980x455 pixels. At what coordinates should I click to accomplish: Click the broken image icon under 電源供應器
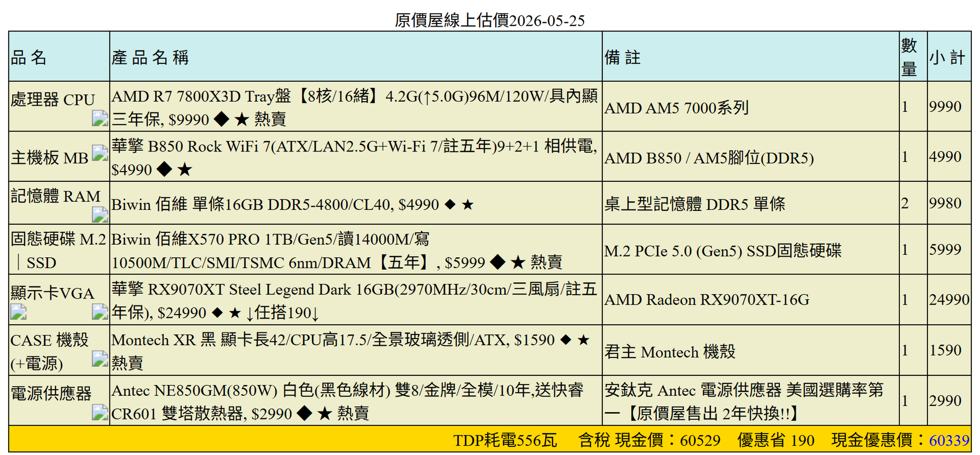[100, 412]
